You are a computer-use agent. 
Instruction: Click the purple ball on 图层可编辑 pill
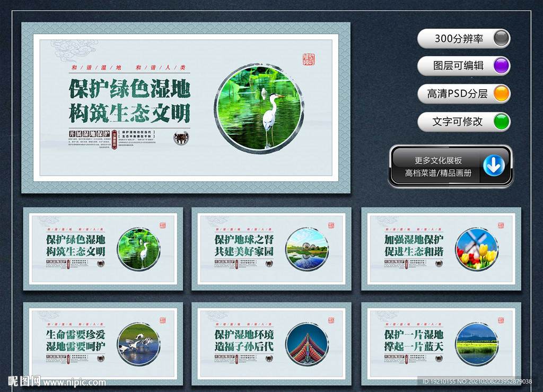(x=501, y=66)
